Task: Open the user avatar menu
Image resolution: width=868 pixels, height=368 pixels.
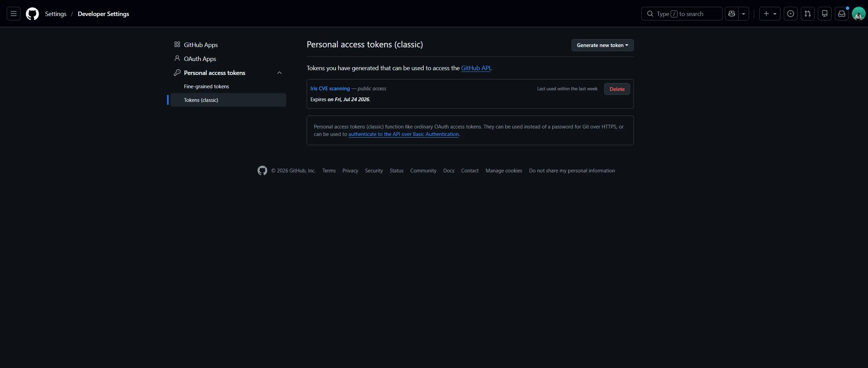Action: click(858, 14)
